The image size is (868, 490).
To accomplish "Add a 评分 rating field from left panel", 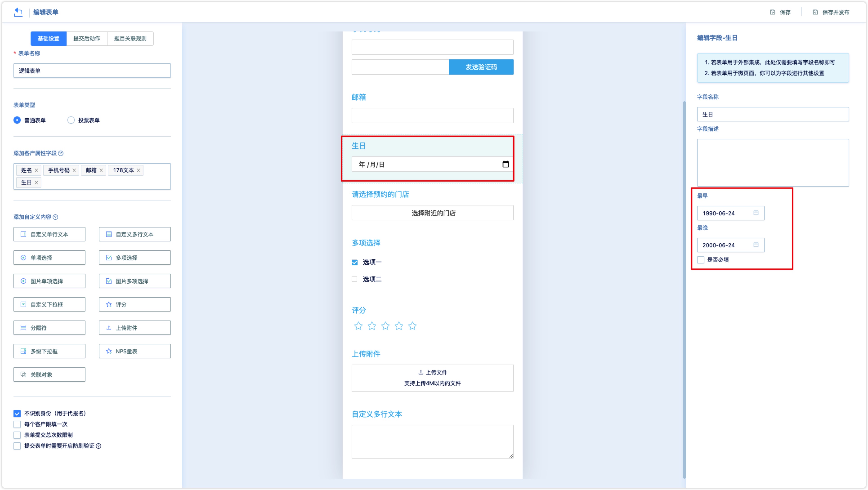I will click(135, 304).
